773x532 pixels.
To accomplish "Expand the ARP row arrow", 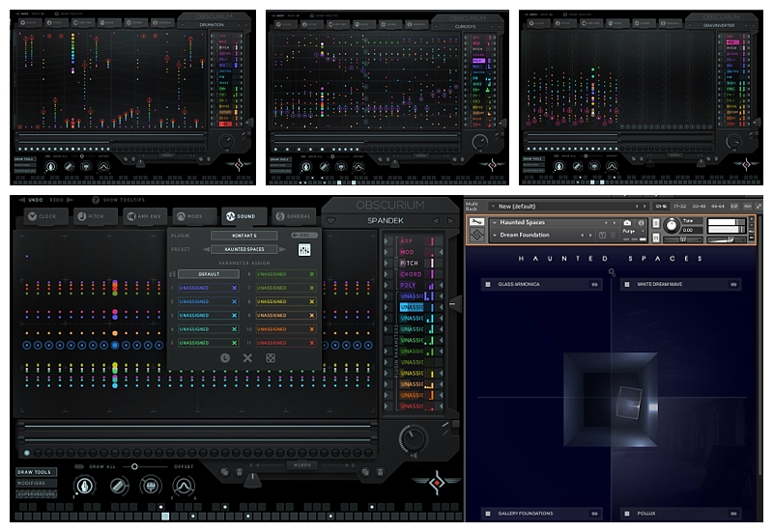I will coord(387,240).
